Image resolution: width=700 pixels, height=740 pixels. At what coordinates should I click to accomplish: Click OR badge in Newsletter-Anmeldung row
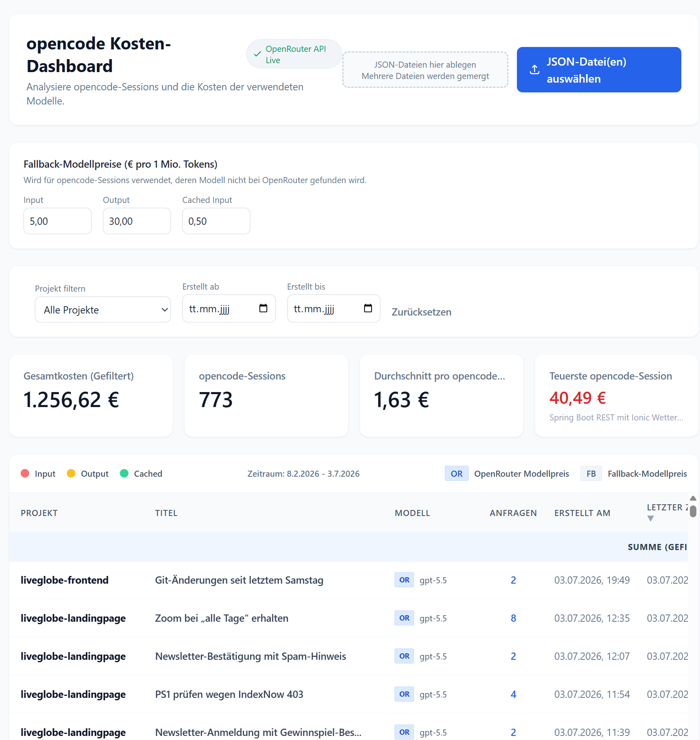[x=404, y=732]
